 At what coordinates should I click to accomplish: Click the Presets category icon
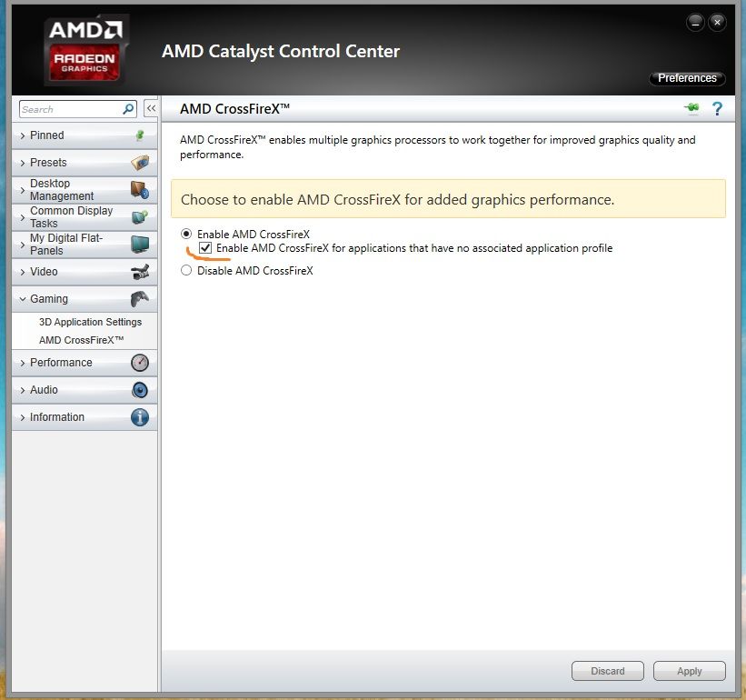pos(140,163)
